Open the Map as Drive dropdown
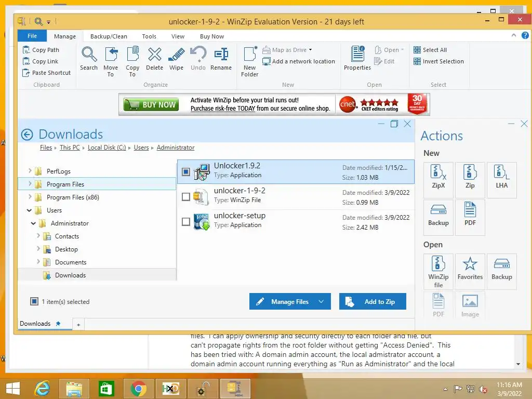 point(311,50)
